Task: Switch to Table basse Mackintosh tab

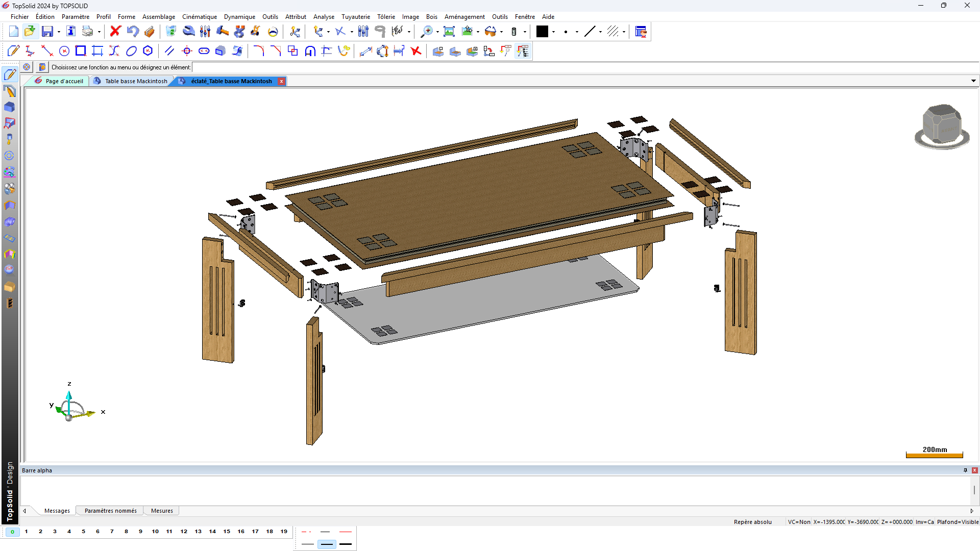Action: click(136, 81)
